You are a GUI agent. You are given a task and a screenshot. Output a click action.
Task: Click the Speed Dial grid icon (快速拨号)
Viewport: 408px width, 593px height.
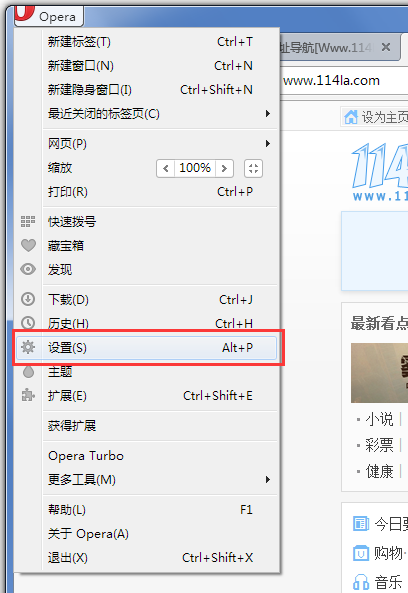(x=28, y=221)
